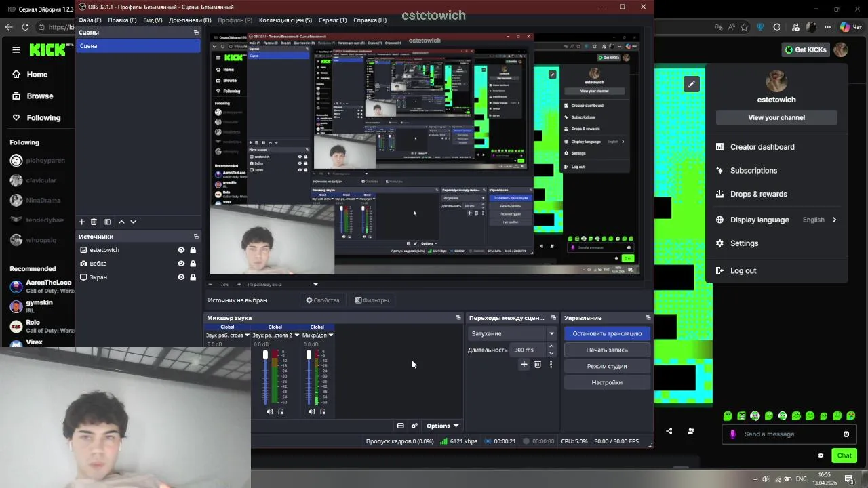The width and height of the screenshot is (868, 488).
Task: Open emote picker in Kick chat
Action: [x=846, y=434]
